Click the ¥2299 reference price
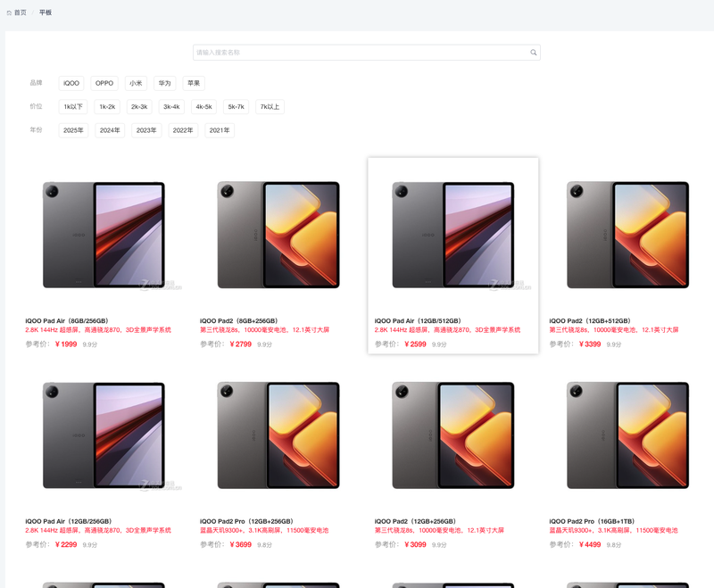The width and height of the screenshot is (714, 588). tap(66, 544)
